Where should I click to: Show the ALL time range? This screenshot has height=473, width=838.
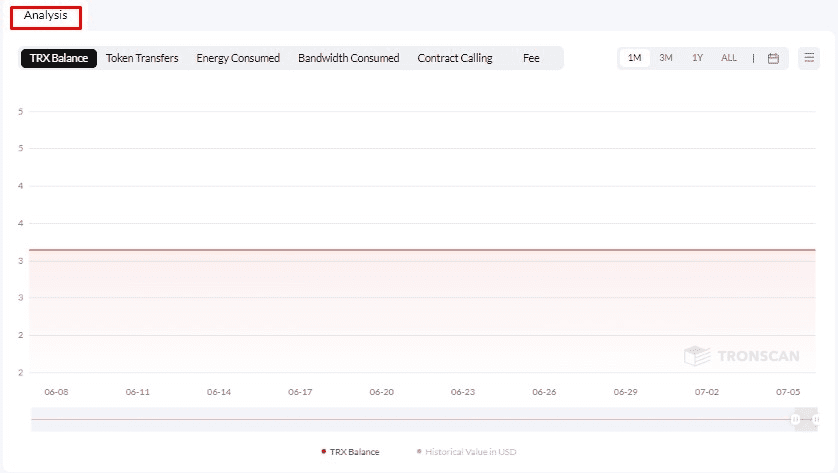[x=729, y=58]
